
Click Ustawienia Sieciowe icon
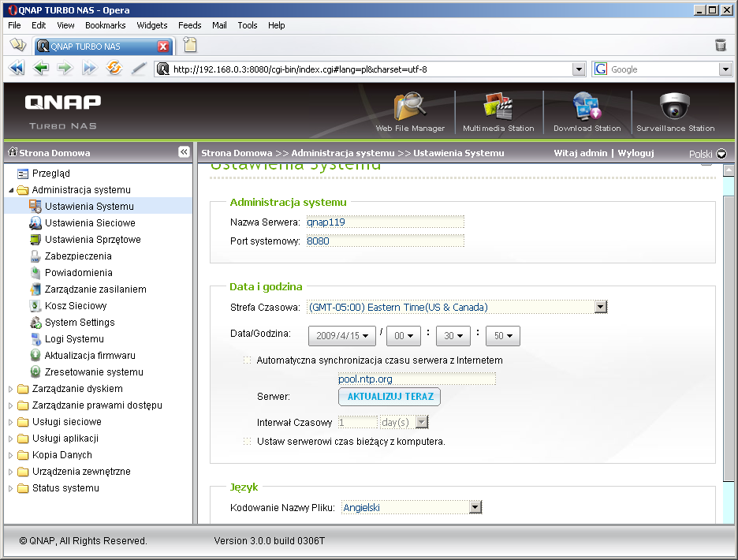[x=35, y=222]
